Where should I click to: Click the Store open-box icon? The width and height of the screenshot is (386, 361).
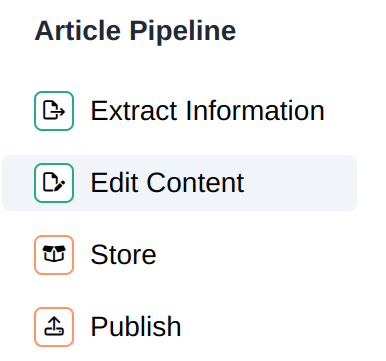tap(54, 255)
